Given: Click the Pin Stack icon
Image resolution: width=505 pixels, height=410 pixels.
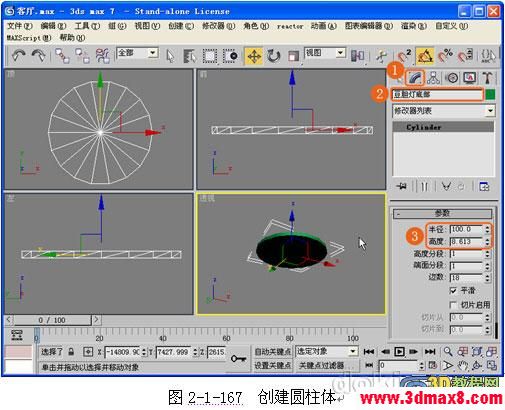Looking at the screenshot, I should [402, 186].
